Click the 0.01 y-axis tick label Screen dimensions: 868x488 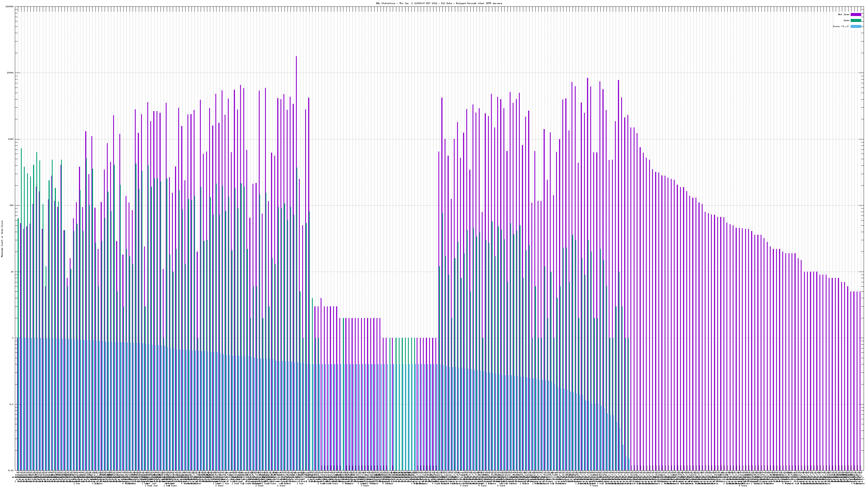(x=11, y=470)
